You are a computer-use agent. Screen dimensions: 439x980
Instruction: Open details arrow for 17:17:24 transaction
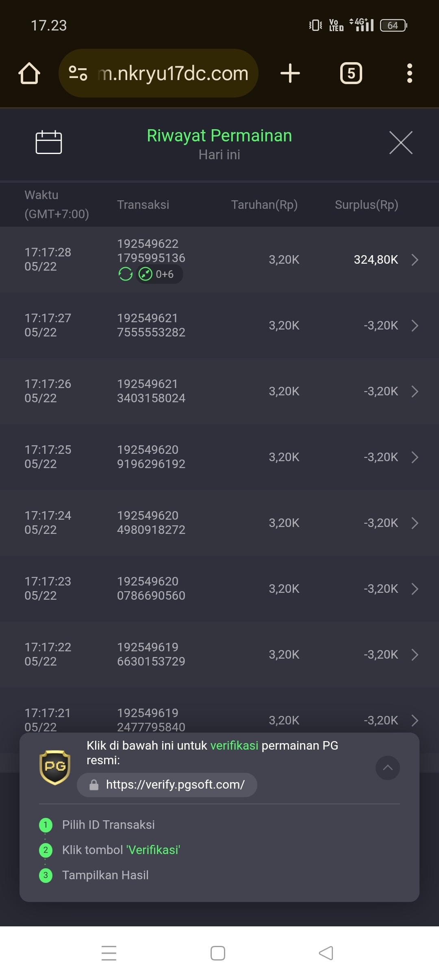[415, 523]
